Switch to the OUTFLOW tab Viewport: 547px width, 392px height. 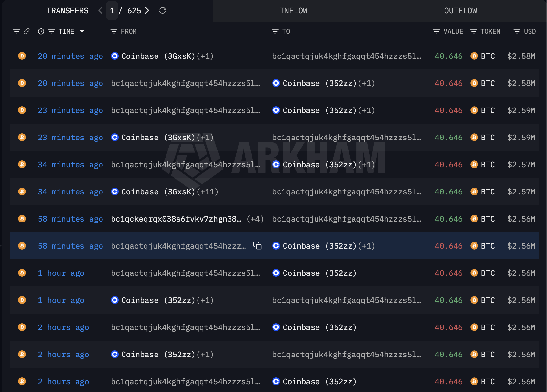(460, 11)
